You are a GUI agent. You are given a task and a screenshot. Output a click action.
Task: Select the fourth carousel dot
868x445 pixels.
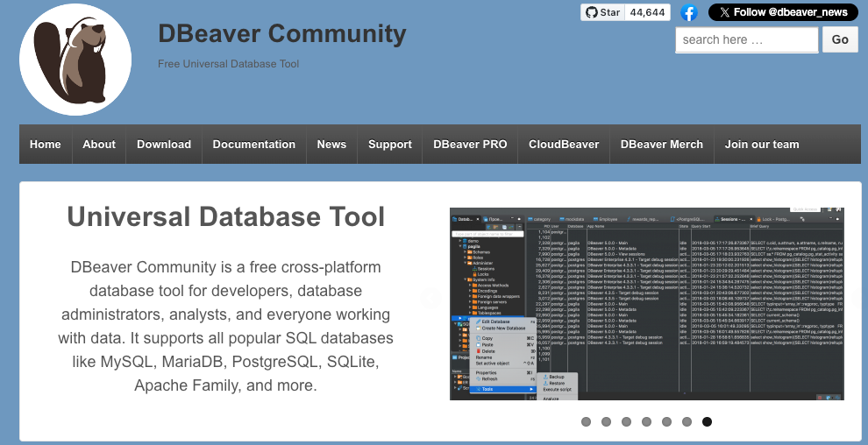pos(646,421)
